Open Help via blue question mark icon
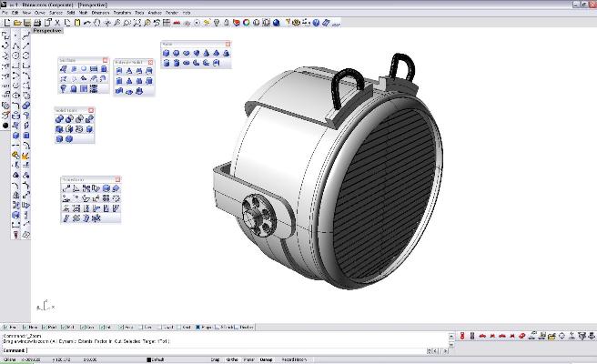Screen dimensions: 597x364 click(x=316, y=23)
